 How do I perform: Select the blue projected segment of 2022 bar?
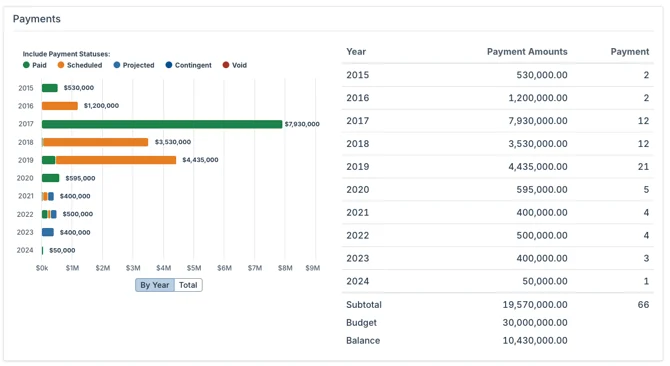pyautogui.click(x=53, y=214)
